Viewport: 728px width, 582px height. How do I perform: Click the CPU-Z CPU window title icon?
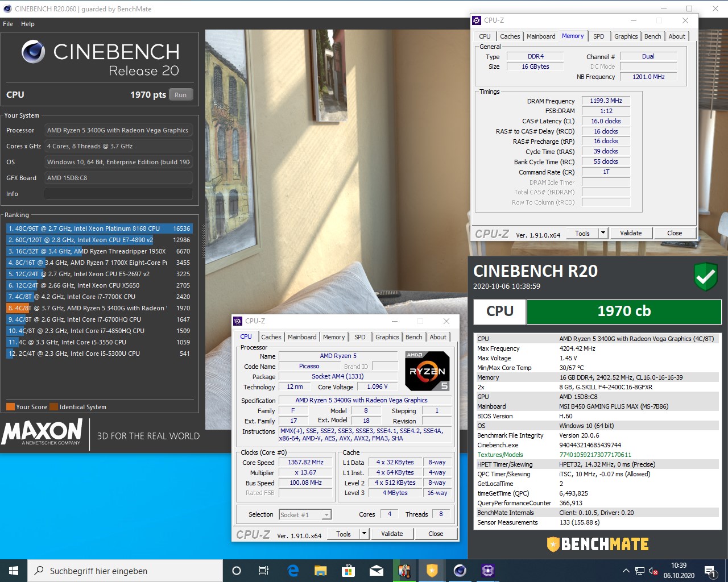[x=238, y=321]
